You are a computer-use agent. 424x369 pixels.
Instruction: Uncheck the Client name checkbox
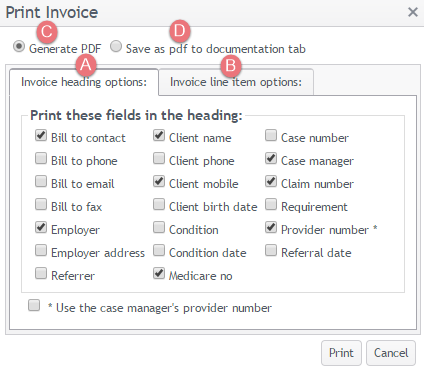pyautogui.click(x=159, y=135)
